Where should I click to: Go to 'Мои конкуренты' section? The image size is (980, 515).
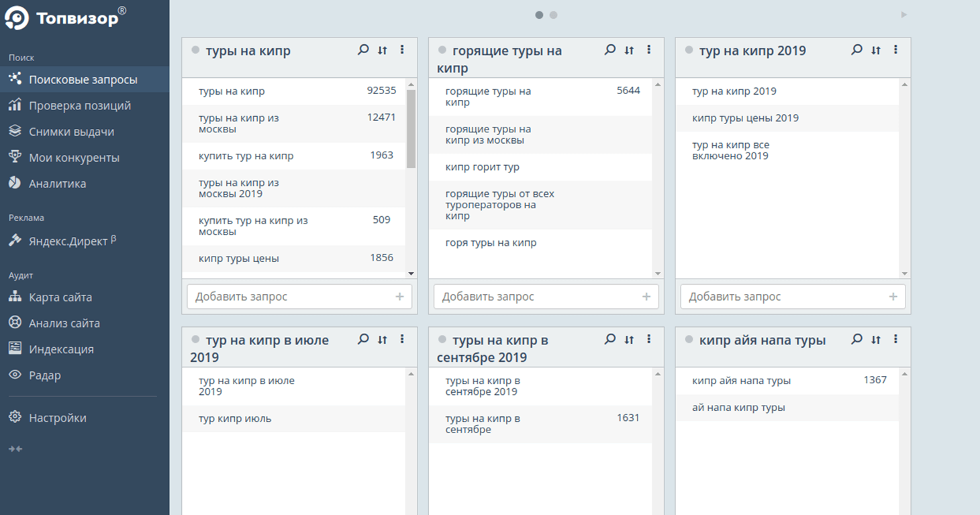coord(74,158)
